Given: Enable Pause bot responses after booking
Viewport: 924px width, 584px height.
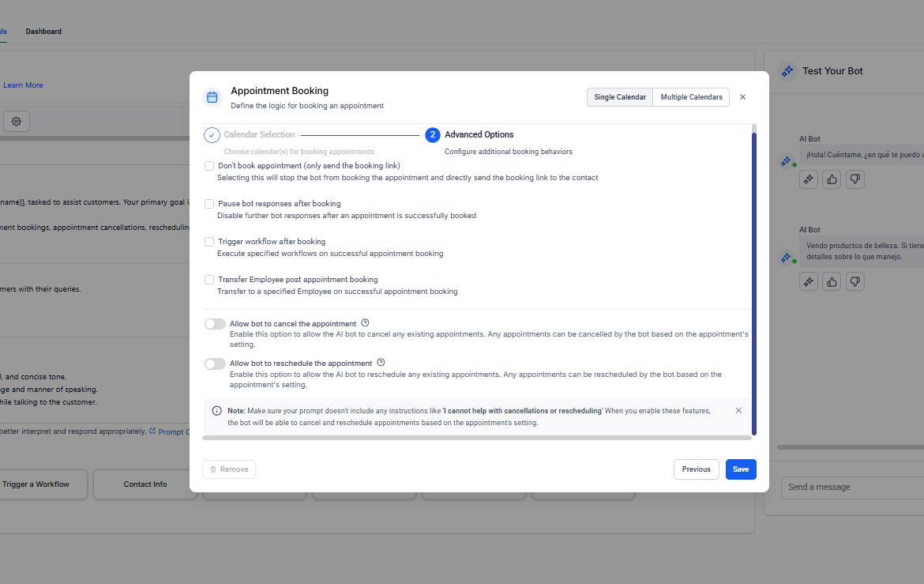Looking at the screenshot, I should click(209, 204).
